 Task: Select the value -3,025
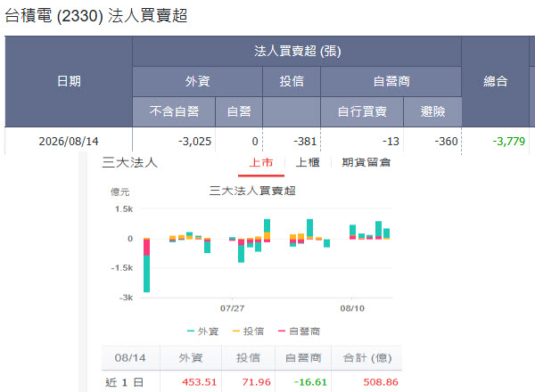[194, 141]
